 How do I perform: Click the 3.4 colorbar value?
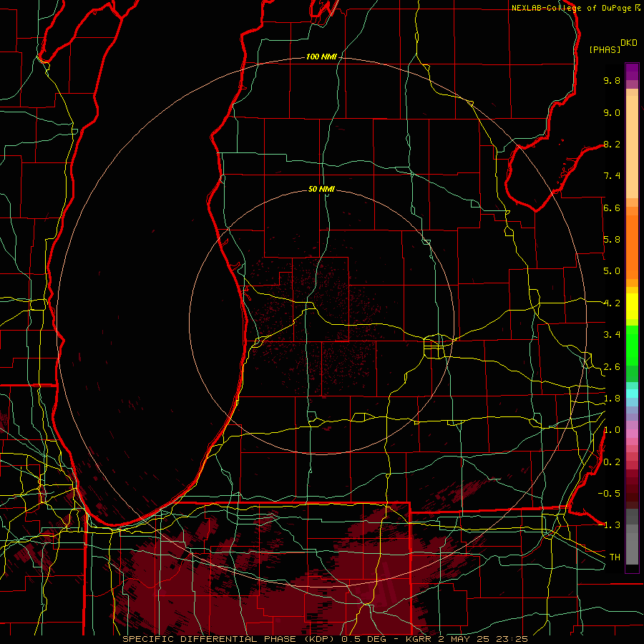tap(612, 335)
